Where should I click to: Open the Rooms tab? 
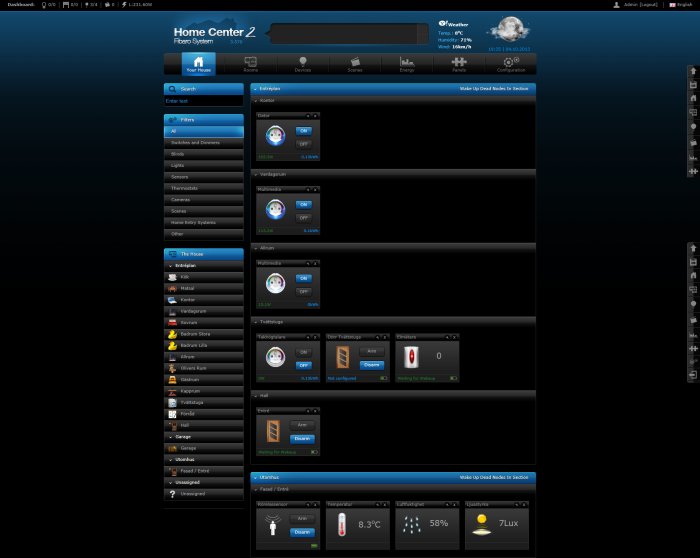coord(250,64)
